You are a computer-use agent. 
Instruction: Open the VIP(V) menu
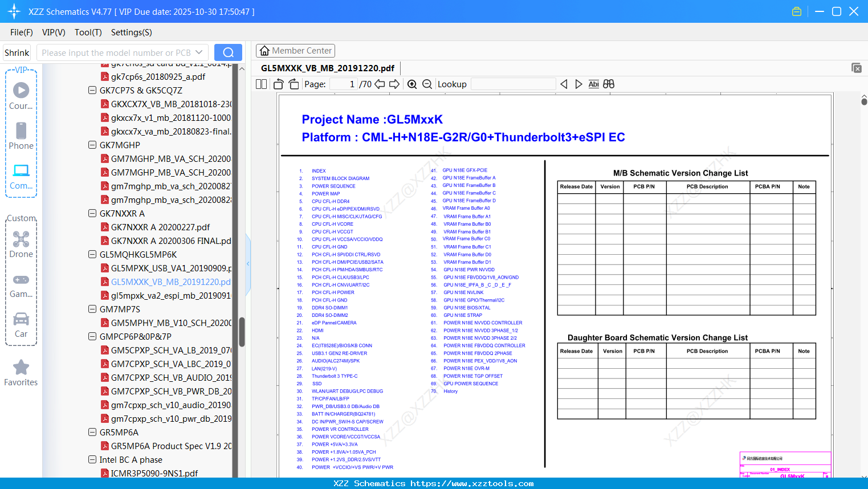point(54,32)
